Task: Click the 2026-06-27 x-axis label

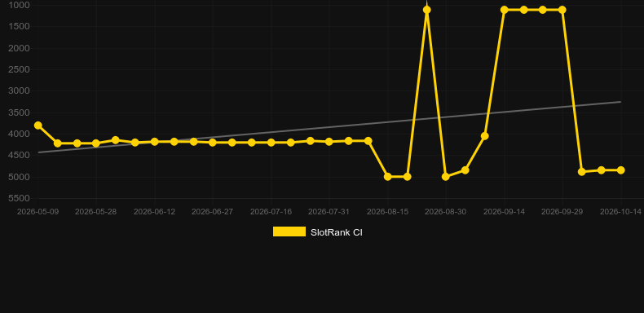Action: 212,212
